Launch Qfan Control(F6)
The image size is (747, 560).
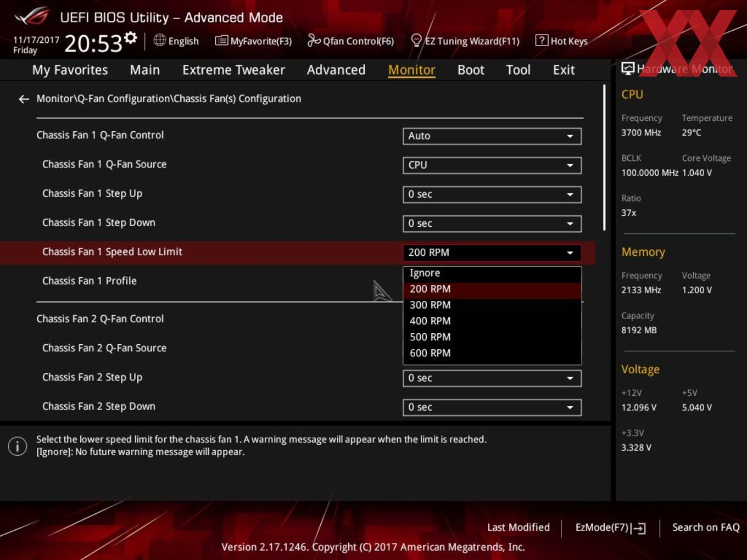point(351,41)
